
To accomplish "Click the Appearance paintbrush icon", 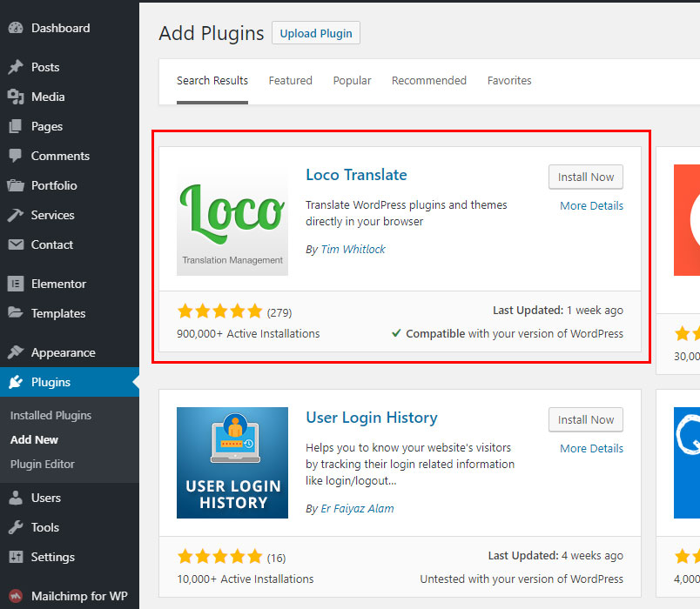I will 15,352.
